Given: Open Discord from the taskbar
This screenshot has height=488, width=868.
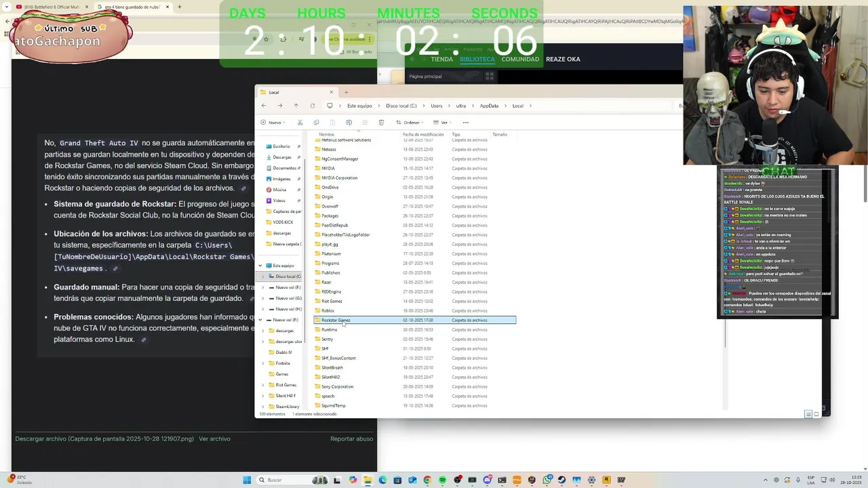Looking at the screenshot, I should [487, 480].
